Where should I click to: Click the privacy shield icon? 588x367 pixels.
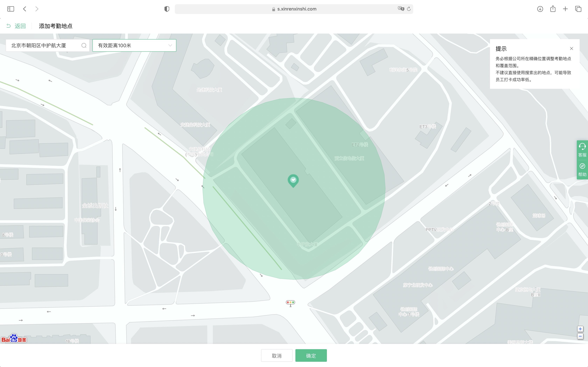[167, 9]
